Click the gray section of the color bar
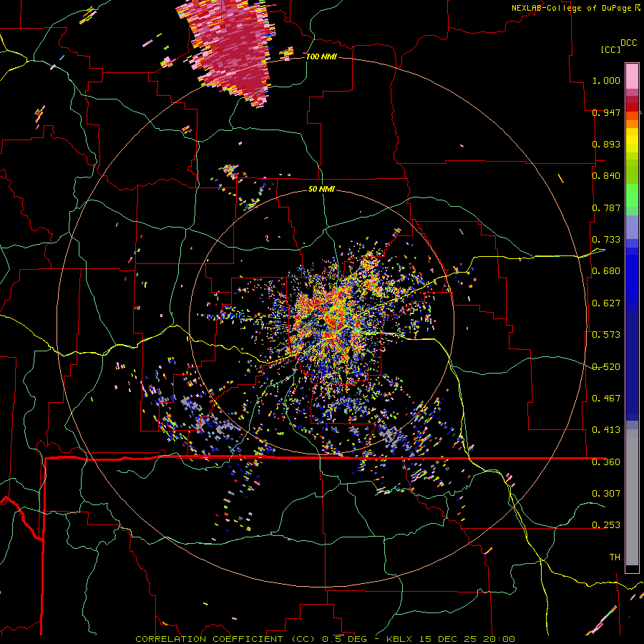 pos(632,497)
